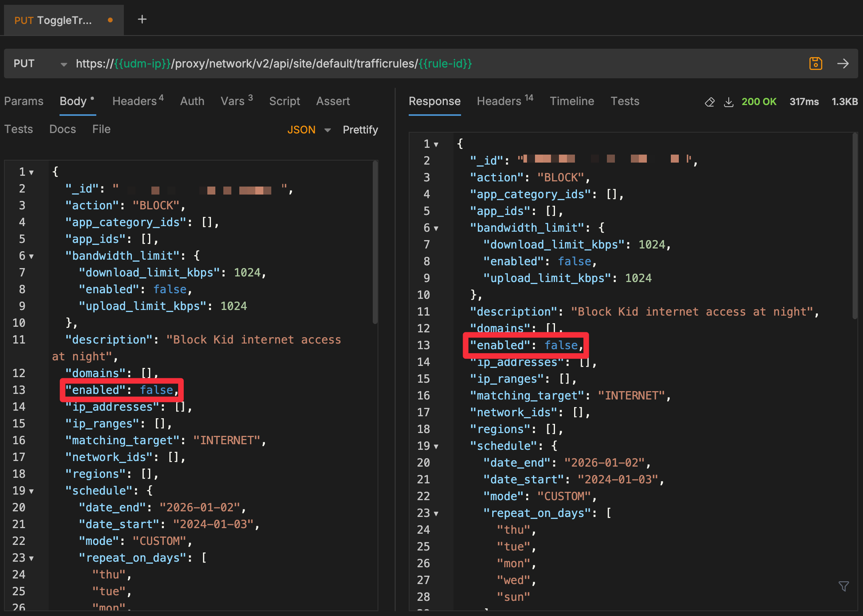Click the save request icon
863x616 pixels.
[815, 64]
